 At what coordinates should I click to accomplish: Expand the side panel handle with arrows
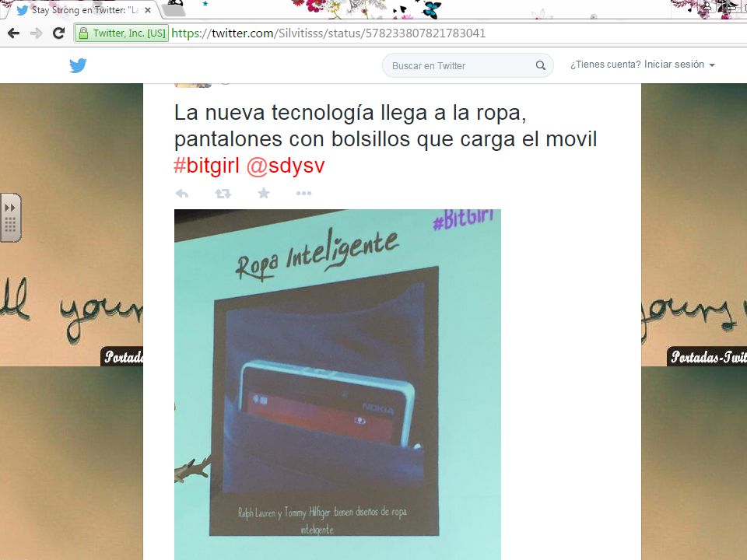(x=10, y=218)
